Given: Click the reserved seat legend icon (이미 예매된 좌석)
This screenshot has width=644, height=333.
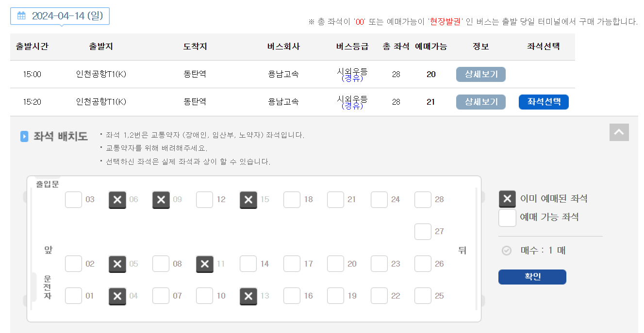Looking at the screenshot, I should [x=507, y=199].
